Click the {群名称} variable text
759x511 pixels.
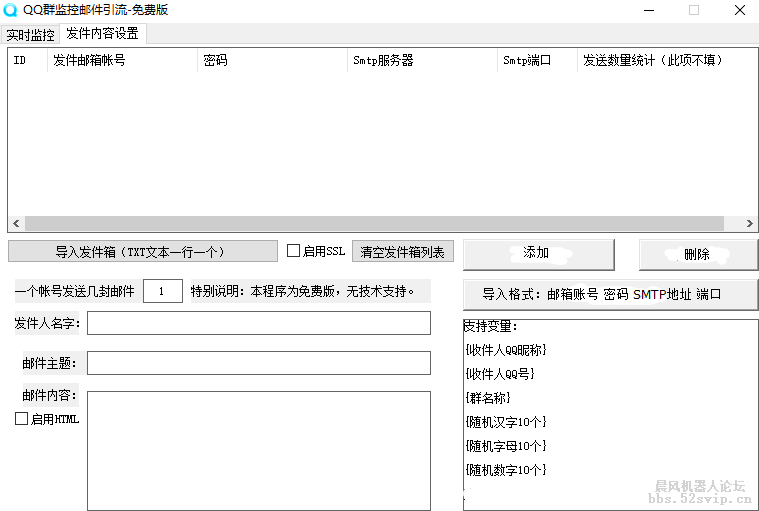coord(488,398)
